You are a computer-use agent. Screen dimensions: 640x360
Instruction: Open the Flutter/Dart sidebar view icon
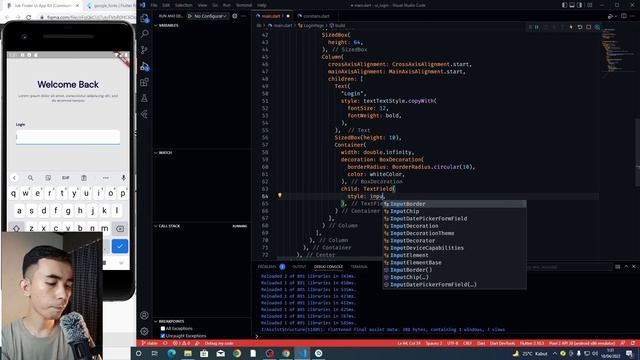(x=144, y=114)
